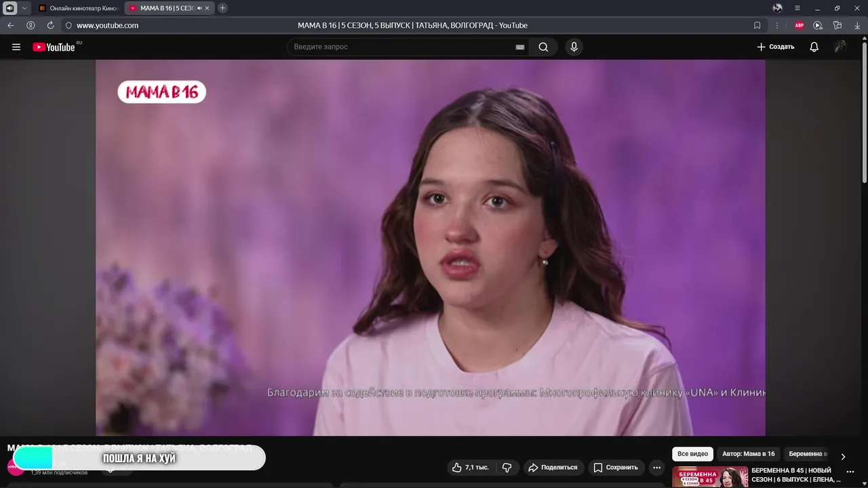Open Yandex home button in toolbar
The height and width of the screenshot is (488, 868).
31,25
